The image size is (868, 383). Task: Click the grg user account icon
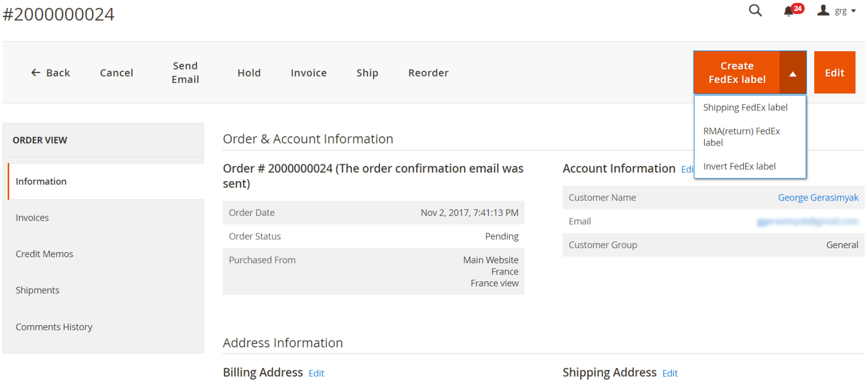pyautogui.click(x=823, y=11)
